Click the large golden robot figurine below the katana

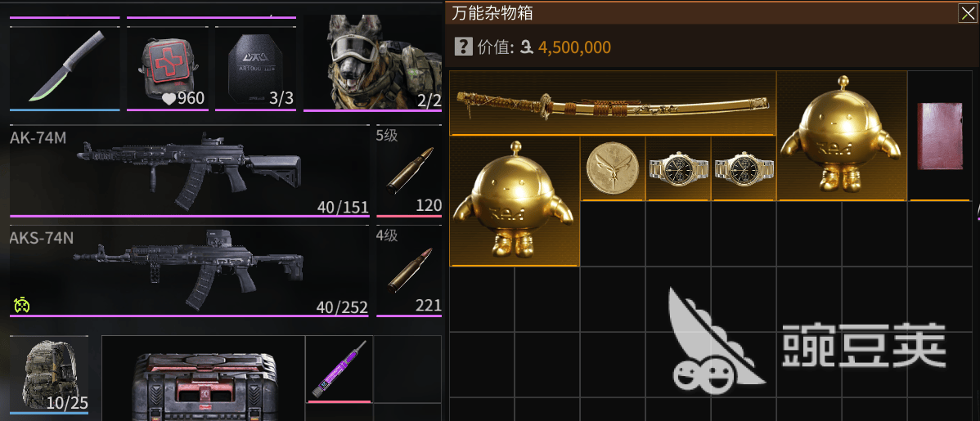tap(515, 201)
